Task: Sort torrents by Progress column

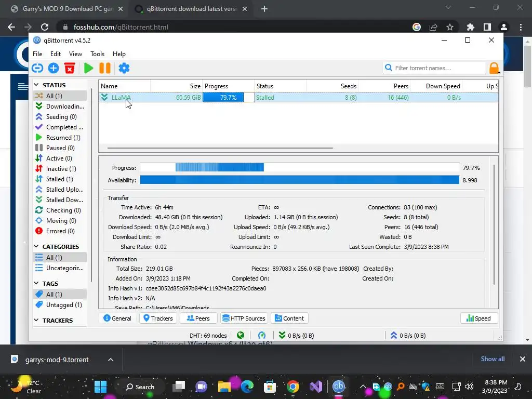Action: [x=229, y=86]
